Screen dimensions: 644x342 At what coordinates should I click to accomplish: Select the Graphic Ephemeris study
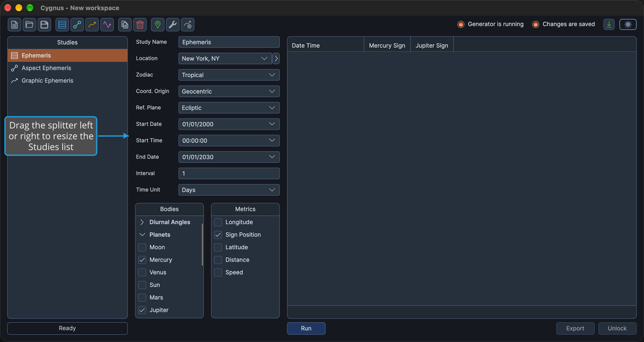(x=68, y=81)
